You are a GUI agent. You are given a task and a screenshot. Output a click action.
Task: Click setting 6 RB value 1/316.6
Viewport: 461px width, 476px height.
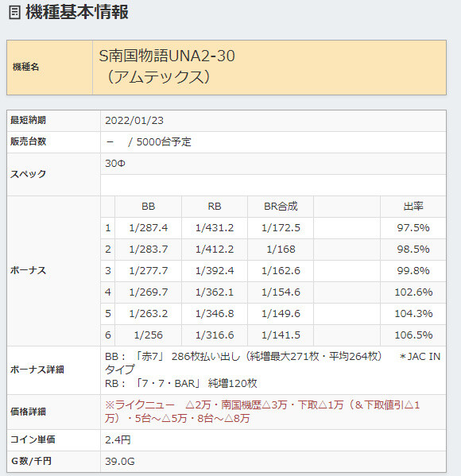pyautogui.click(x=215, y=335)
